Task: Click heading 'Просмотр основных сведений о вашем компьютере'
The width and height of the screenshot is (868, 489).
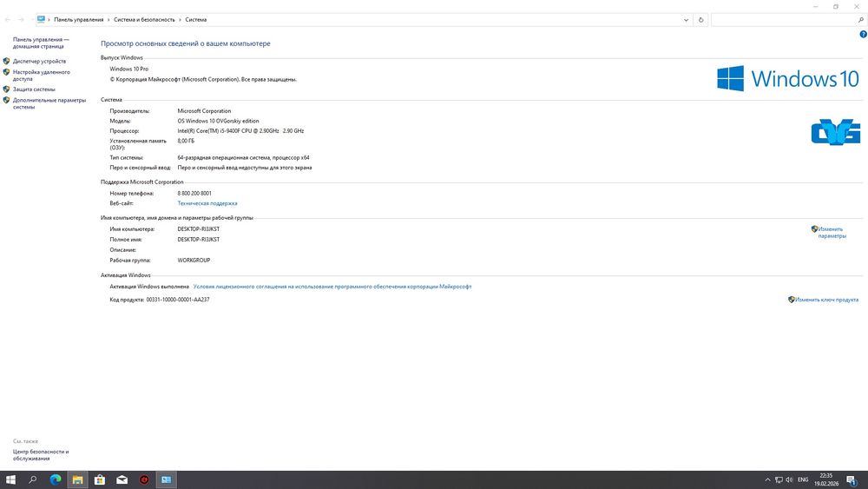Action: coord(186,43)
